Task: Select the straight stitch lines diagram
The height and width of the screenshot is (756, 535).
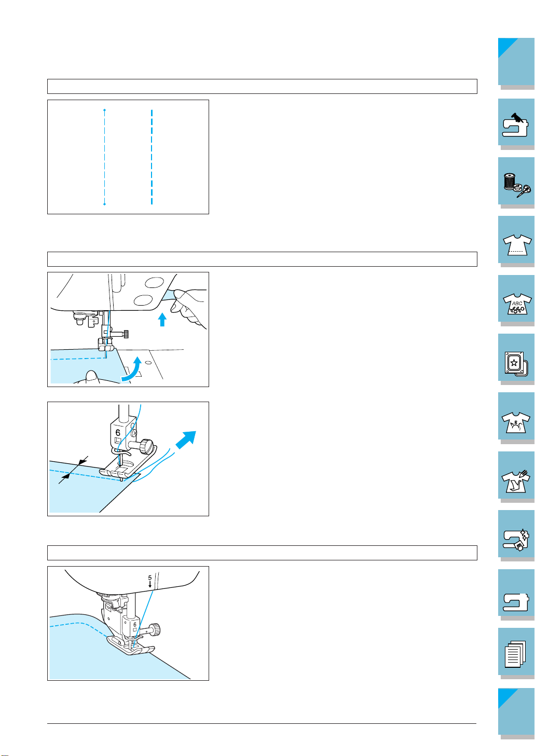Action: 128,157
